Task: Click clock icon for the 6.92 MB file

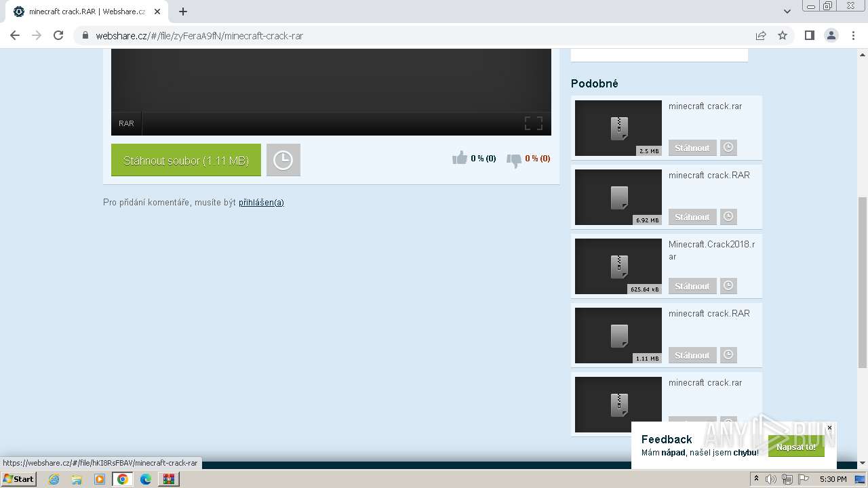Action: click(728, 217)
